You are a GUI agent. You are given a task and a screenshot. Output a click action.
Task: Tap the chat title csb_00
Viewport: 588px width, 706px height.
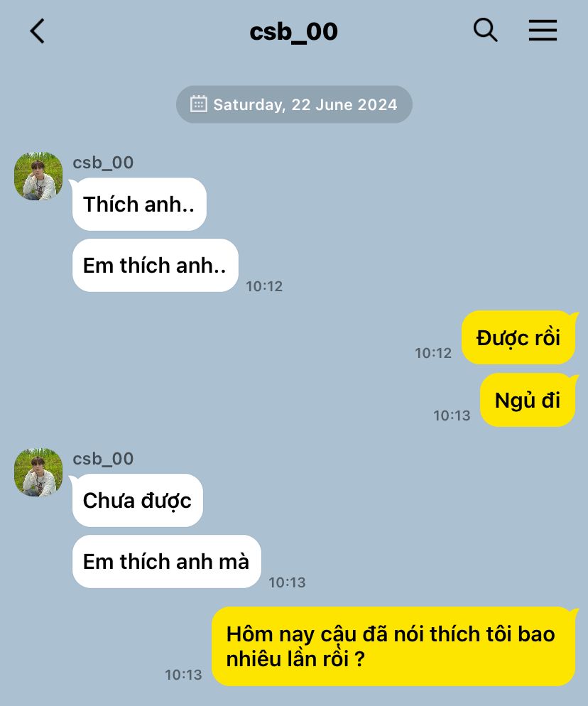293,31
